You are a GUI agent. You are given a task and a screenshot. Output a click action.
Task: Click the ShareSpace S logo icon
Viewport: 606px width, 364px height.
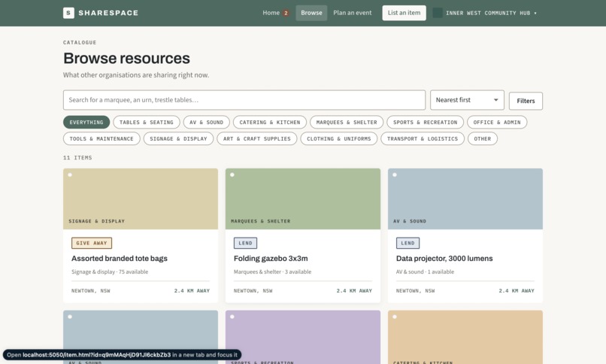68,13
